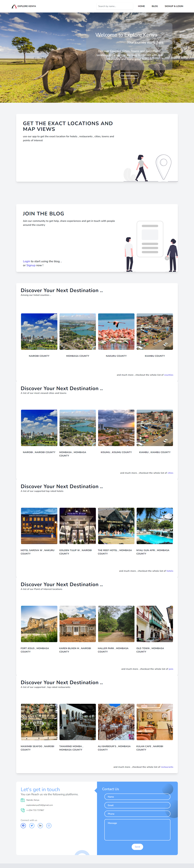Open the Mawimbi Seafood restaurant image
The image size is (194, 868).
point(39,722)
